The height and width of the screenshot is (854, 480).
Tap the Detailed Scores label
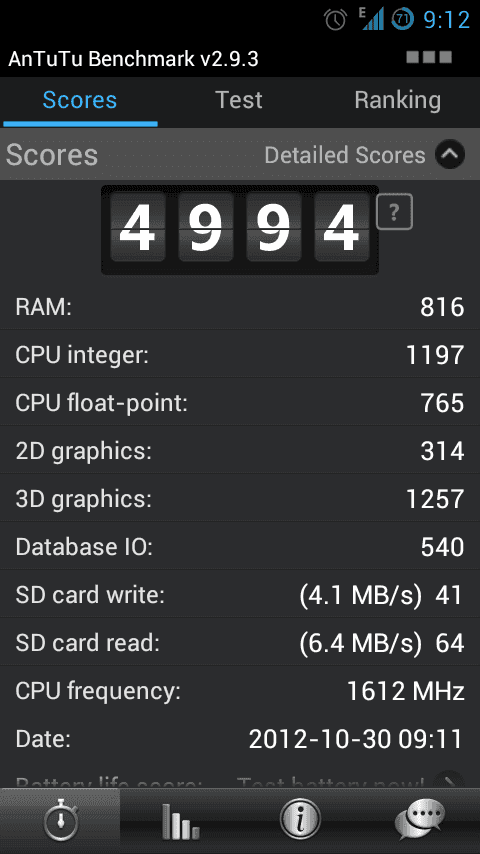[344, 155]
